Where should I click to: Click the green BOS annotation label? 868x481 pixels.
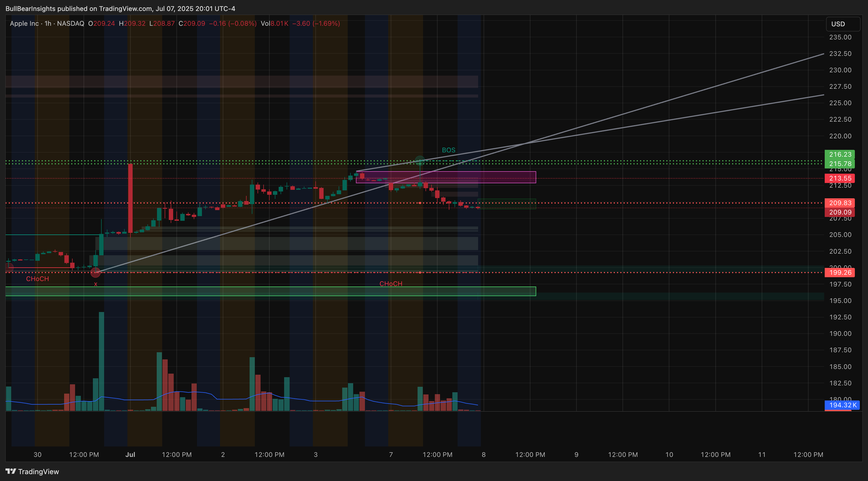pyautogui.click(x=449, y=150)
